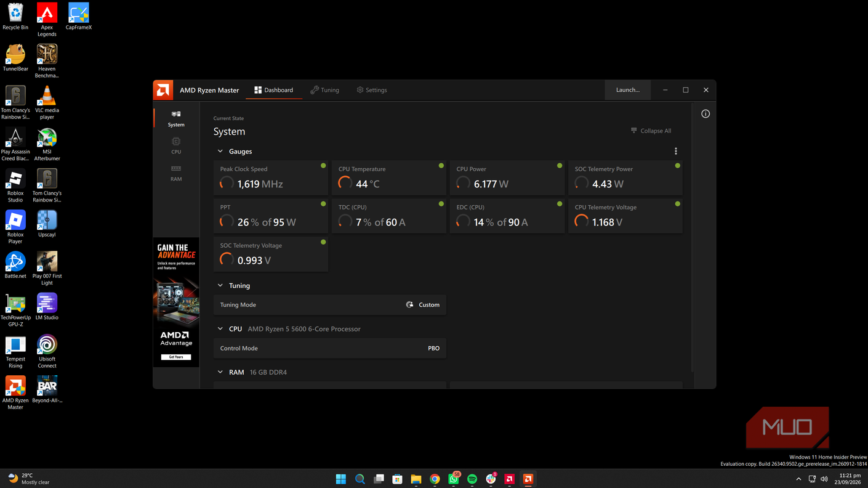Collapse the Gauges section
The height and width of the screenshot is (488, 868).
[x=220, y=152]
